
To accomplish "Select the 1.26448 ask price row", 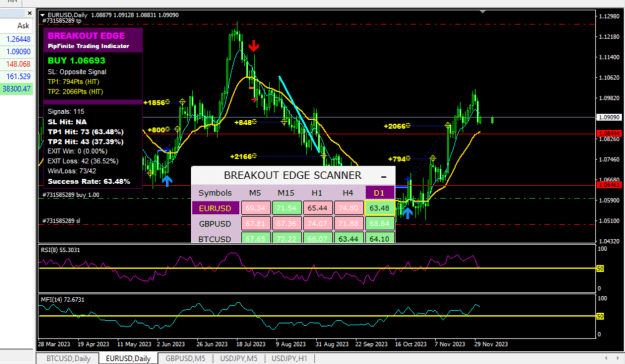I will (x=16, y=39).
